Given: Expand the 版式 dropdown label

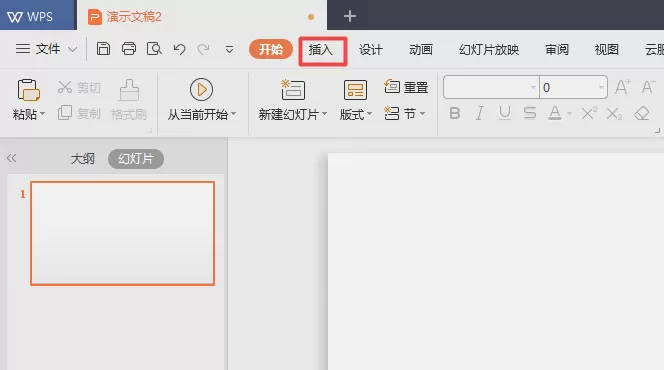Looking at the screenshot, I should pos(356,114).
